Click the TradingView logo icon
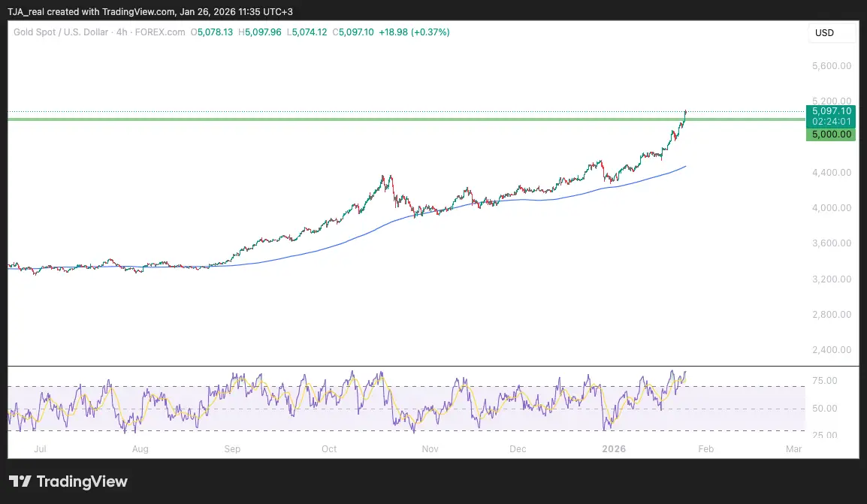 coord(20,481)
